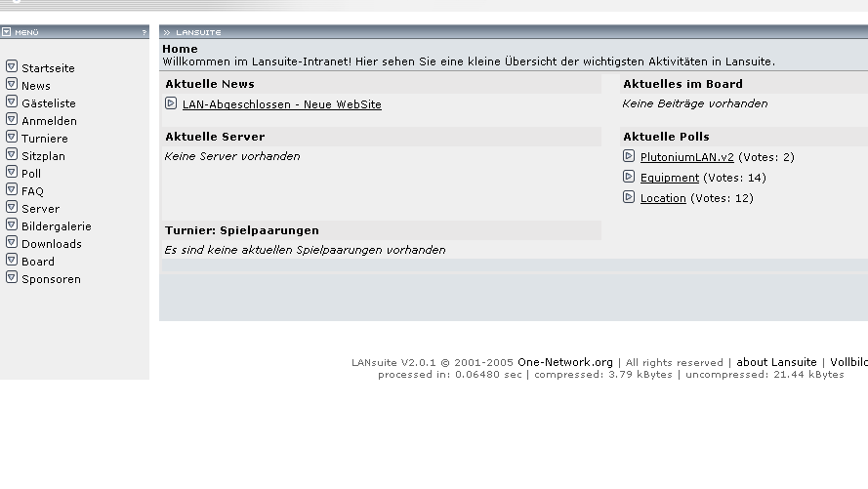Open the PlutoniumLAN.v2 poll link
The width and height of the screenshot is (868, 489).
click(x=686, y=157)
